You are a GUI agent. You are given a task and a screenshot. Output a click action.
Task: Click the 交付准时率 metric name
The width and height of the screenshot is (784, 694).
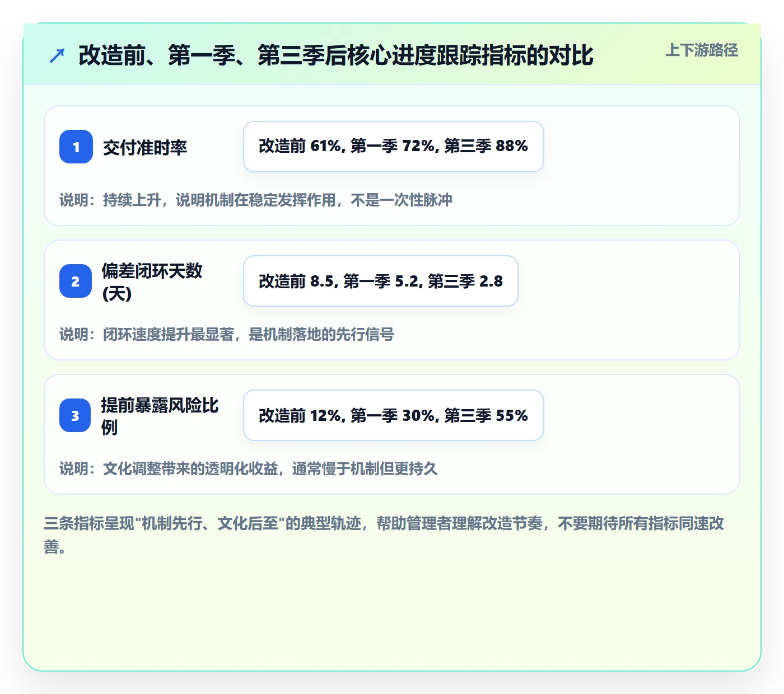click(145, 147)
